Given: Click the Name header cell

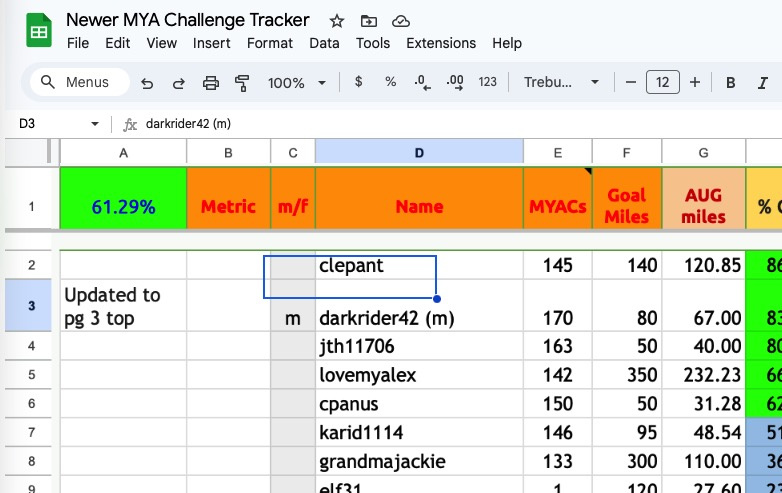Looking at the screenshot, I should 419,198.
